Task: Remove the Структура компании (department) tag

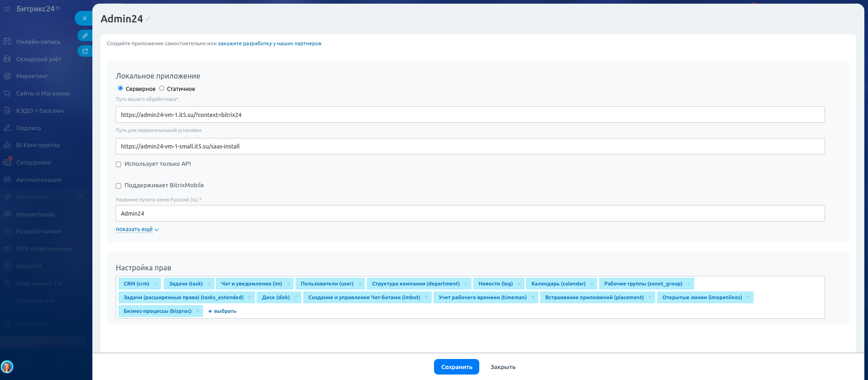Action: point(466,284)
